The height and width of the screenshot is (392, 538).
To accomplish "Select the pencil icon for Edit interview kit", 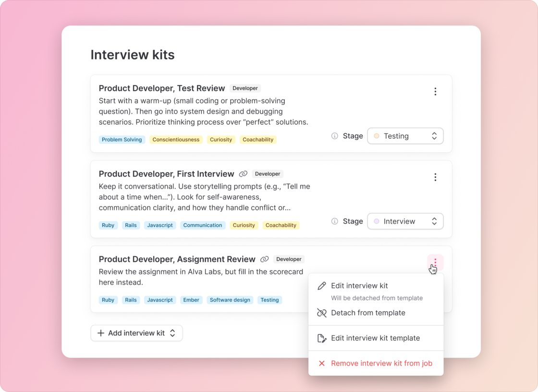I will click(x=321, y=285).
